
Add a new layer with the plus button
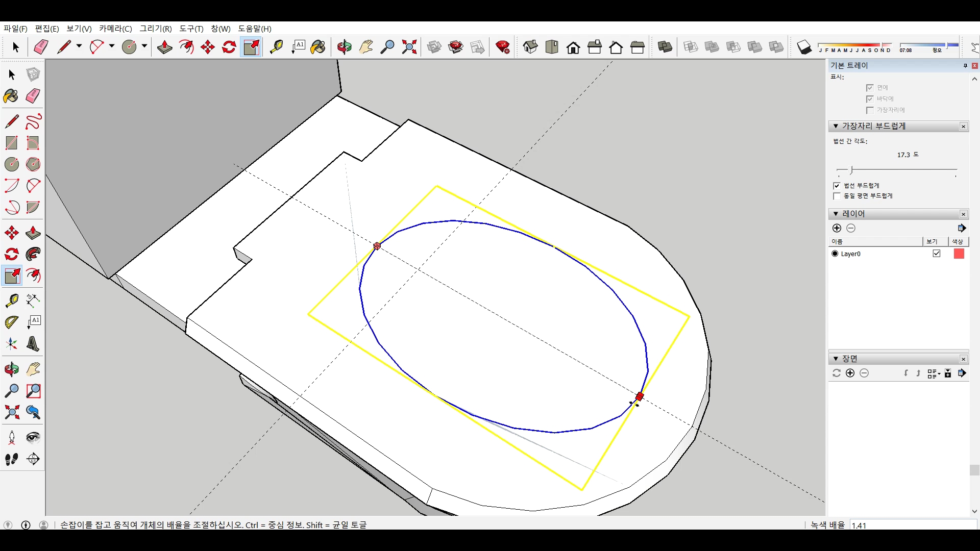point(837,228)
